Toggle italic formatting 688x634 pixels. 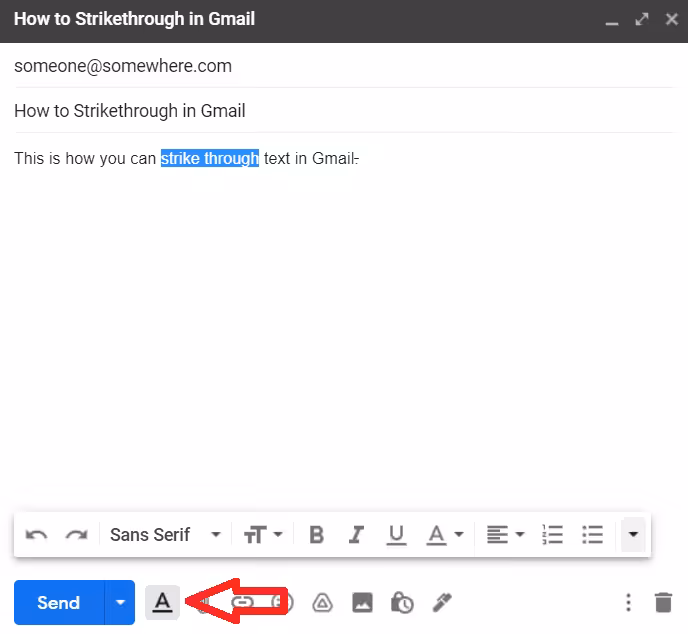coord(356,534)
